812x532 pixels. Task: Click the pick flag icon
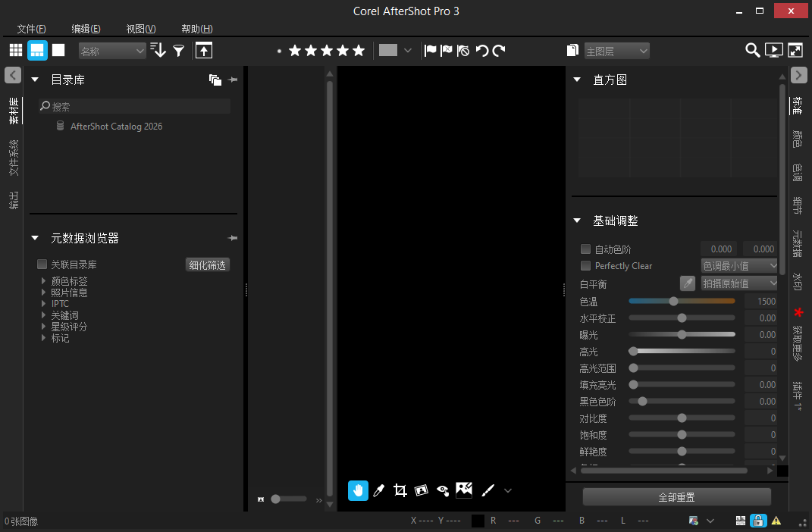coord(431,50)
